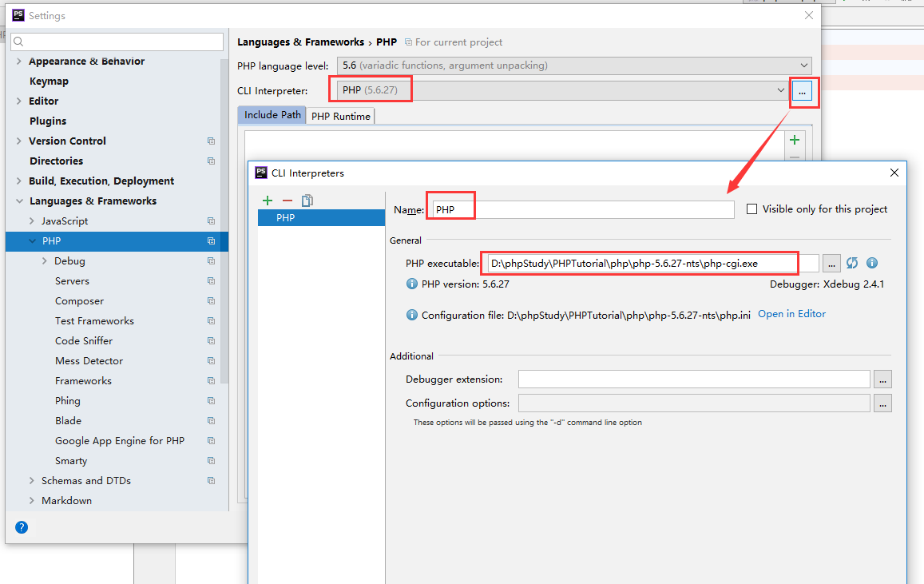This screenshot has height=584, width=924.
Task: Select the Include Path tab
Action: 272,115
